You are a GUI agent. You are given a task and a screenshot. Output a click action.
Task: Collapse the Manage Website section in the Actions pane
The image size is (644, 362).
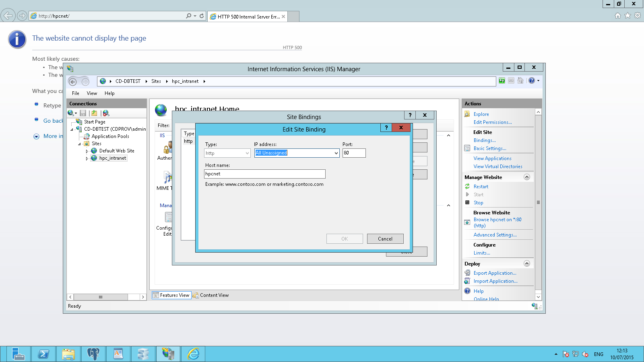(x=527, y=177)
